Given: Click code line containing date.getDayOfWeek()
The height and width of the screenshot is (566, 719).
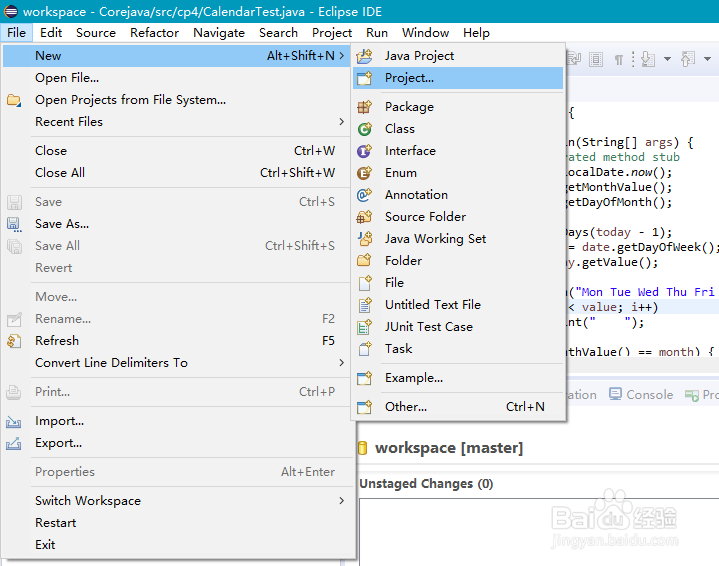Looking at the screenshot, I should point(642,248).
